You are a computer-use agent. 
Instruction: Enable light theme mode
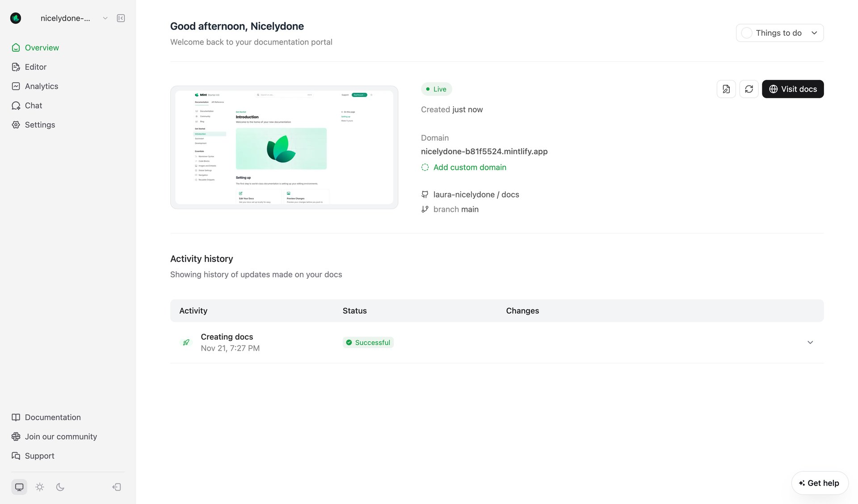click(x=40, y=487)
